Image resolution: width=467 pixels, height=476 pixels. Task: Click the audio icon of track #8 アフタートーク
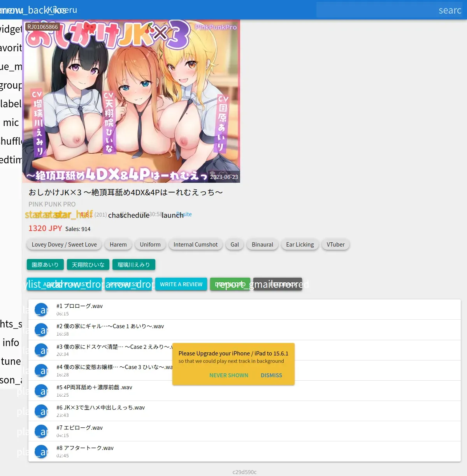point(41,451)
